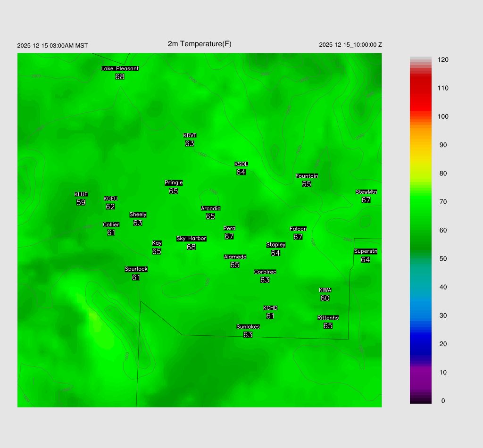
Task: Select the KSDL station label
Action: [241, 164]
